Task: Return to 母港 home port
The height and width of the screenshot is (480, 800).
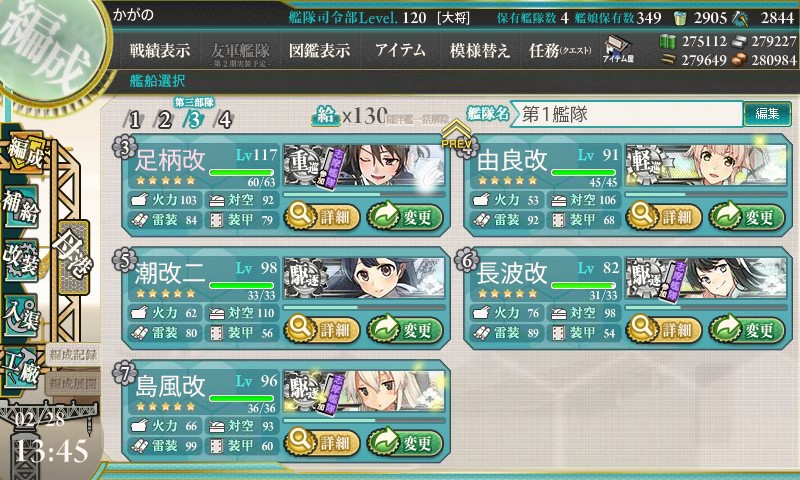Action: (74, 257)
